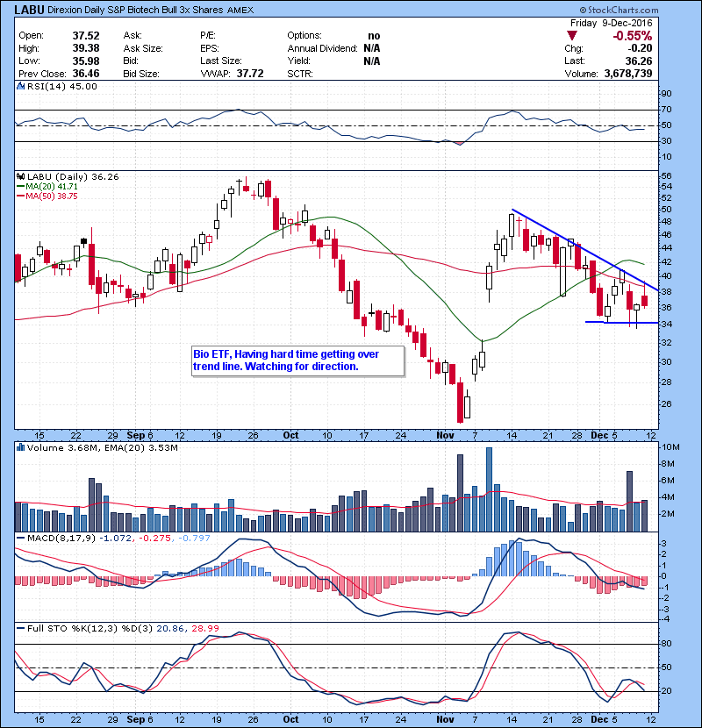Click the stochastic %K value 20.86
Image resolution: width=702 pixels, height=728 pixels.
(169, 629)
